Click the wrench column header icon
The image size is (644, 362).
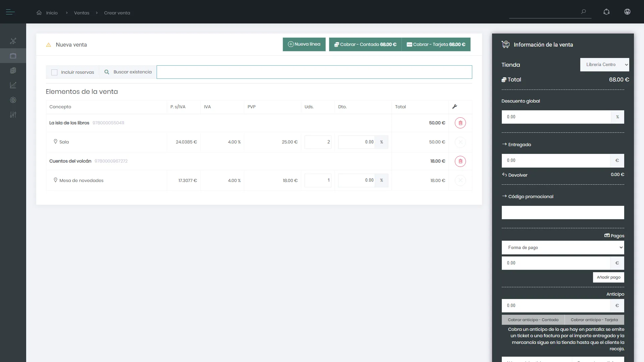454,107
